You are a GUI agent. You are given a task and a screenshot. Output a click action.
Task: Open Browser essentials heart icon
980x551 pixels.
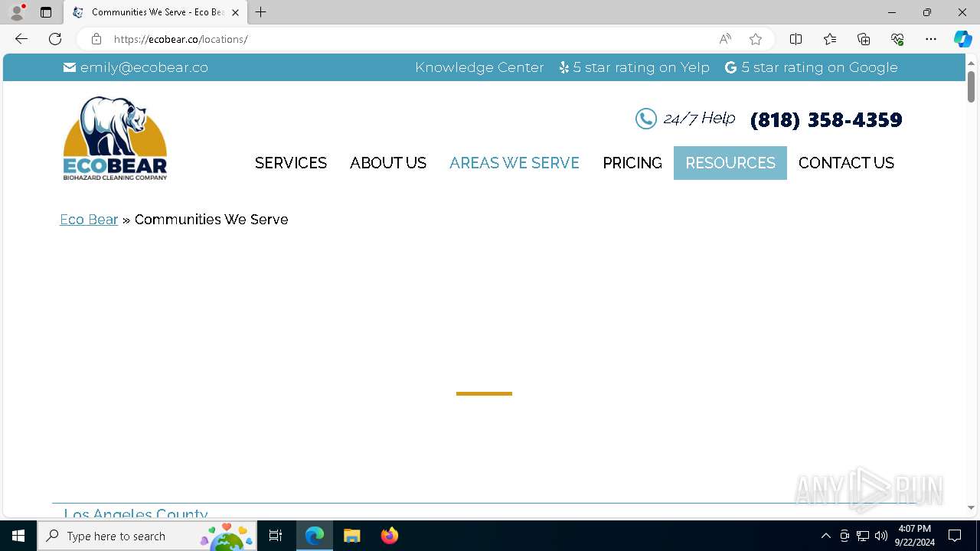tap(897, 39)
